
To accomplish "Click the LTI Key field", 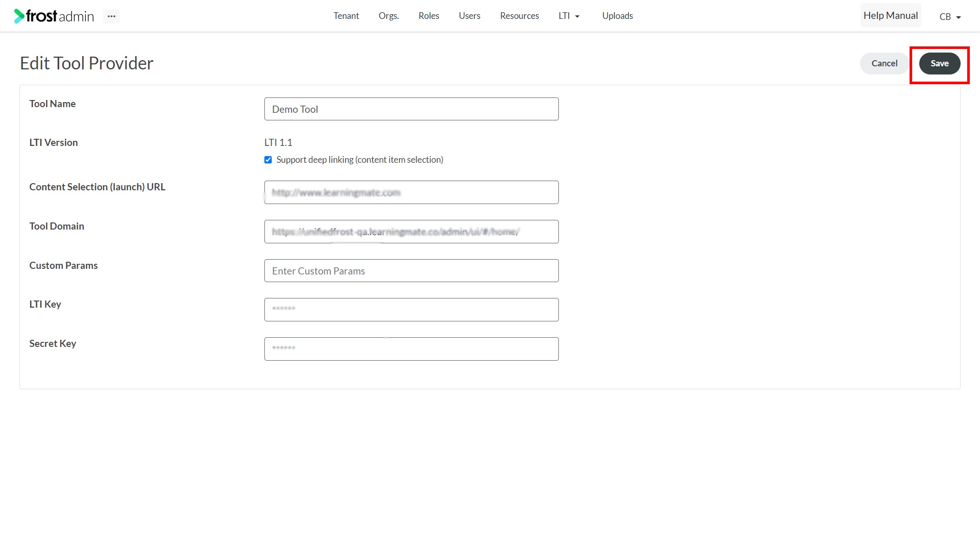I will [411, 310].
